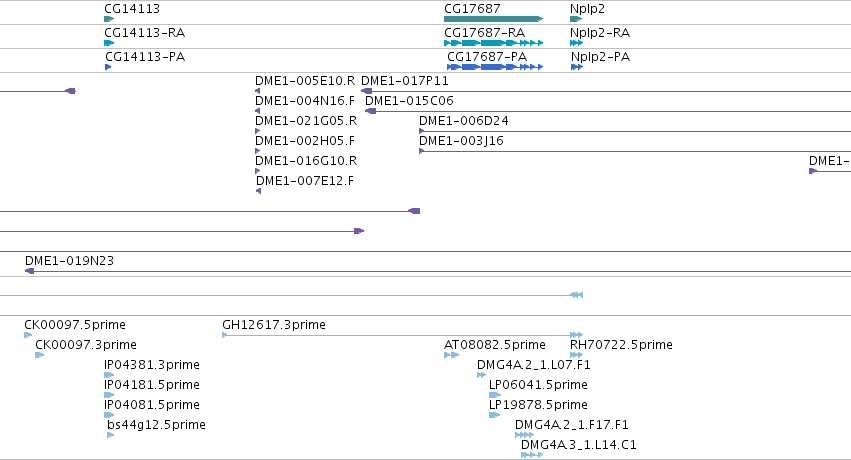Select the bs44g12.5prime label
This screenshot has height=460, width=851.
(x=156, y=425)
